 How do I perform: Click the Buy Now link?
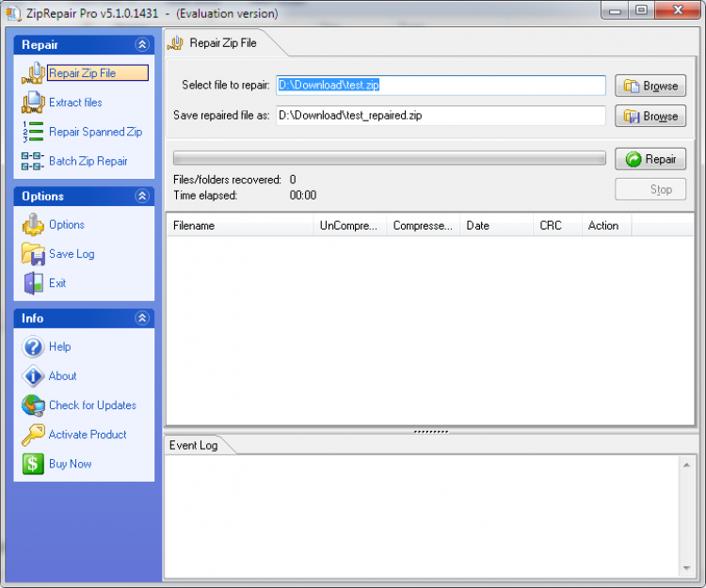(x=71, y=464)
